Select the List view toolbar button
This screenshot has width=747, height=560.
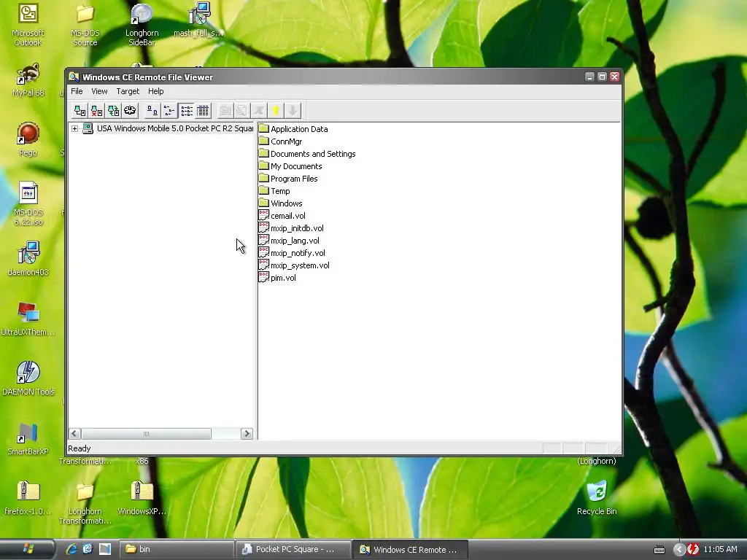(186, 111)
